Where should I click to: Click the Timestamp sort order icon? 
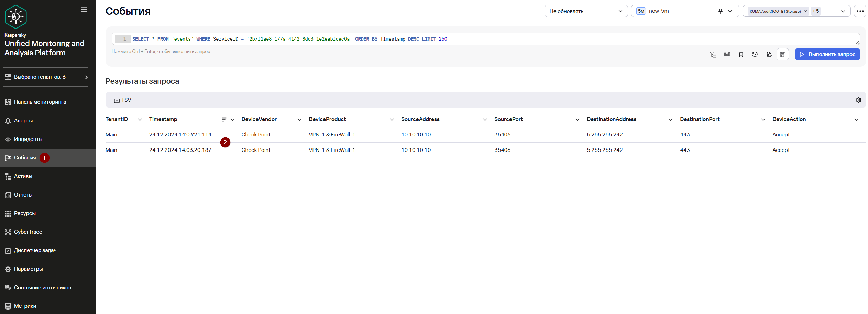[224, 120]
